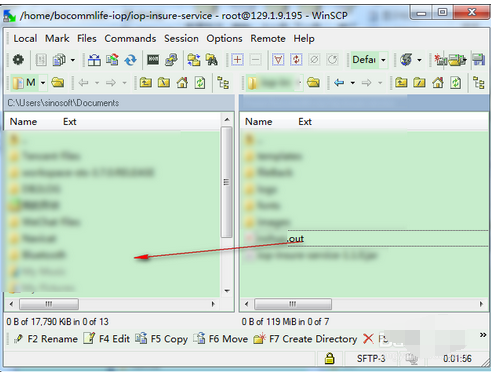Launch the Open in PuTTY icon

171,60
